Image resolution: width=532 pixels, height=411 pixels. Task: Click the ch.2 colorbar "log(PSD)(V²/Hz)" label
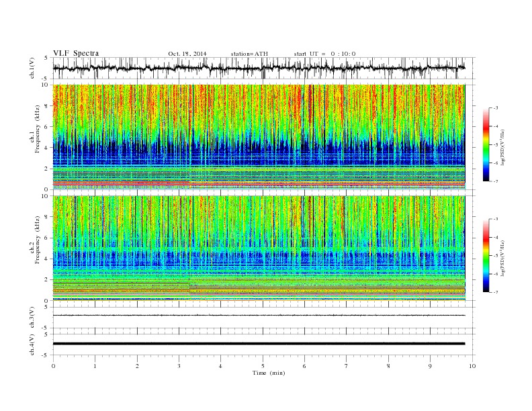point(503,257)
